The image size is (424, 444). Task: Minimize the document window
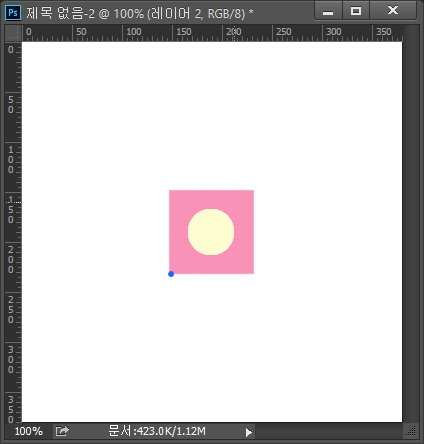pyautogui.click(x=328, y=11)
